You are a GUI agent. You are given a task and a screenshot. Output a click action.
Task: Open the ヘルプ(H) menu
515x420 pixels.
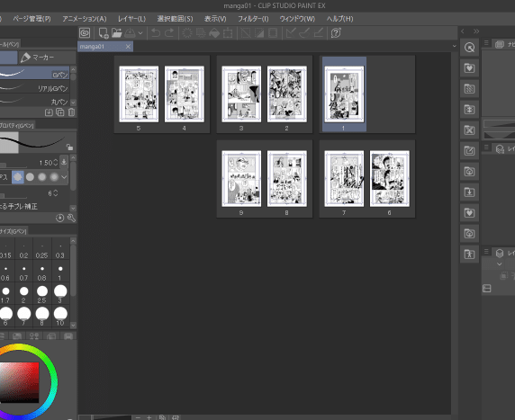point(340,19)
